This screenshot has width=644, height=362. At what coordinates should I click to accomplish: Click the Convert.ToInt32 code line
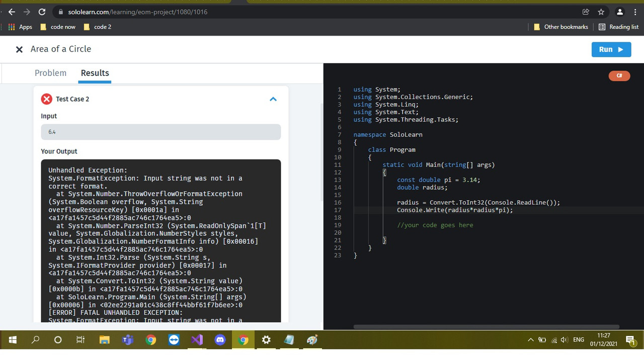coord(478,203)
